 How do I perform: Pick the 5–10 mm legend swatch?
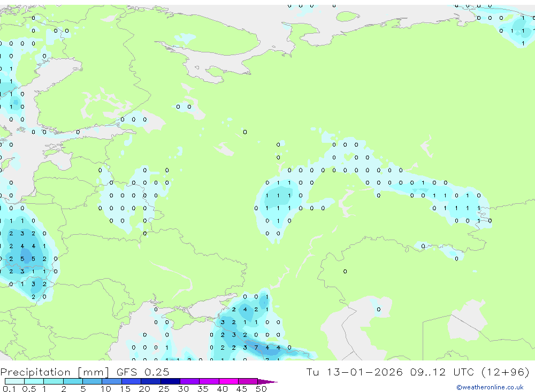[92, 381]
